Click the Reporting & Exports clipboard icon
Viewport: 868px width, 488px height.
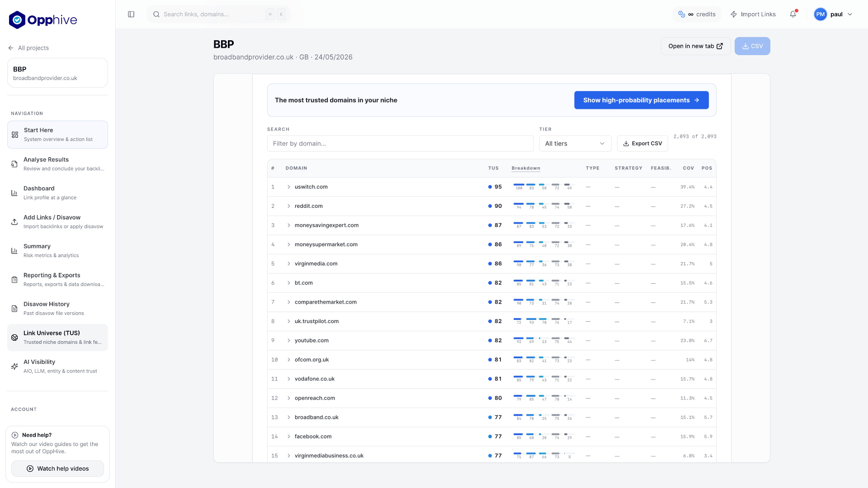coord(14,280)
